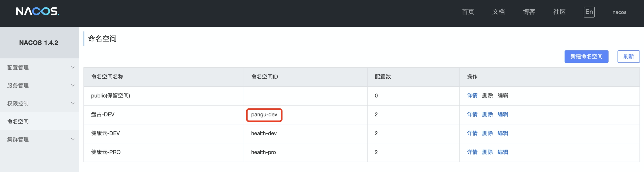The width and height of the screenshot is (644, 172).
Task: Open 详情 for public namespace
Action: 472,95
